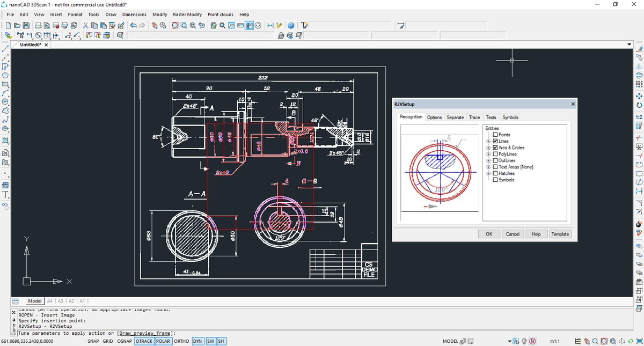Select the Text tool in left toolbar
644x346 pixels.
(x=5, y=194)
